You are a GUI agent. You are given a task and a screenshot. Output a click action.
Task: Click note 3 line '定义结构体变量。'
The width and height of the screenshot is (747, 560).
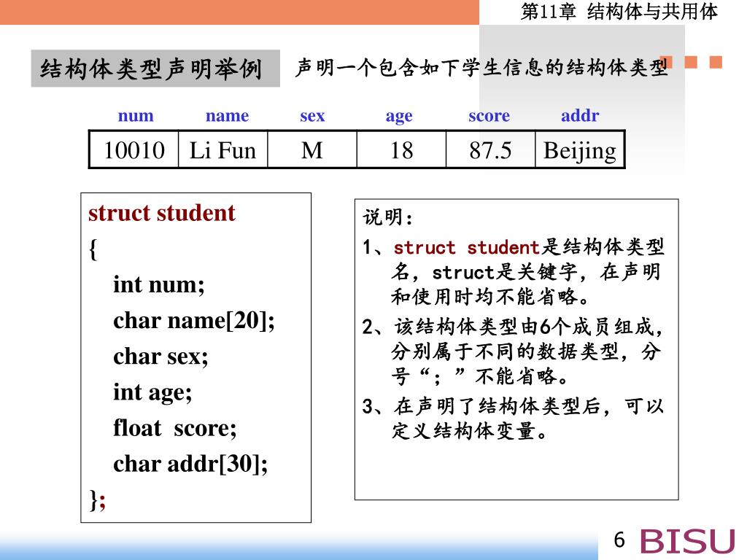pos(470,431)
